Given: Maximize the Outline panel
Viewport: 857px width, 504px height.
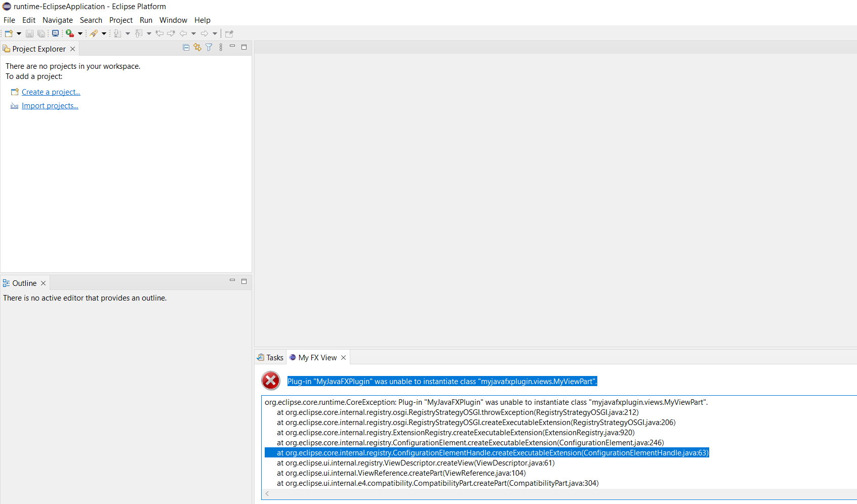Looking at the screenshot, I should (244, 281).
